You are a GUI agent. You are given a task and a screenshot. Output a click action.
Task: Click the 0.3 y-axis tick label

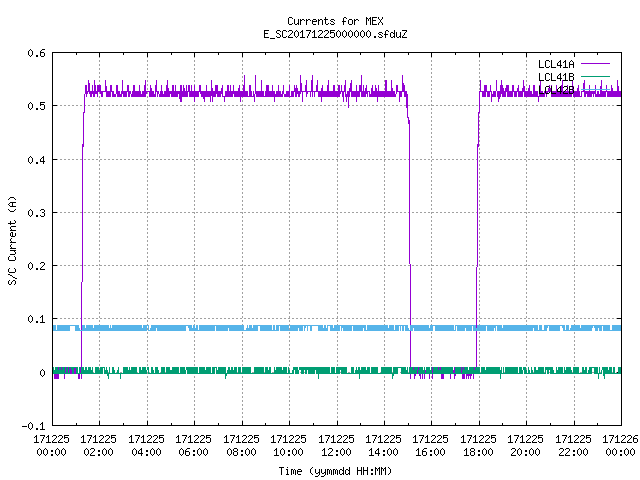(x=36, y=213)
